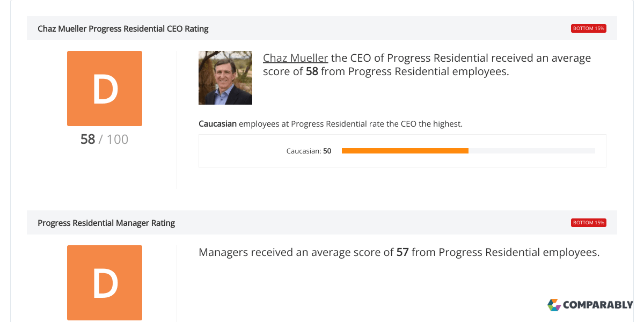Click the orange Caucasian score bar
The height and width of the screenshot is (322, 644).
(x=405, y=151)
